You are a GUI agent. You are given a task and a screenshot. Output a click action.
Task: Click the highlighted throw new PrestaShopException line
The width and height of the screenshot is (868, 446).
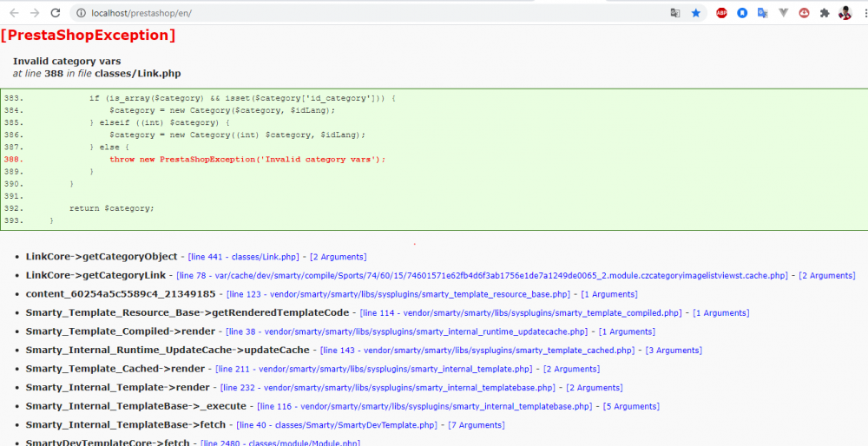[x=247, y=160]
